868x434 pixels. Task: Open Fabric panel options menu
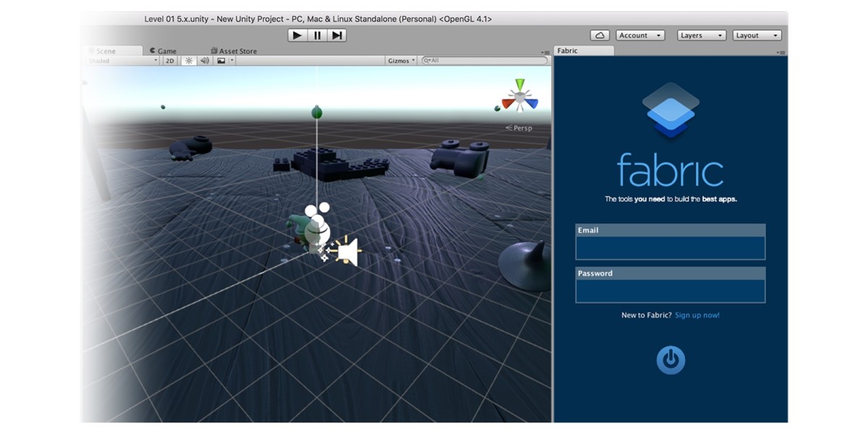[780, 52]
